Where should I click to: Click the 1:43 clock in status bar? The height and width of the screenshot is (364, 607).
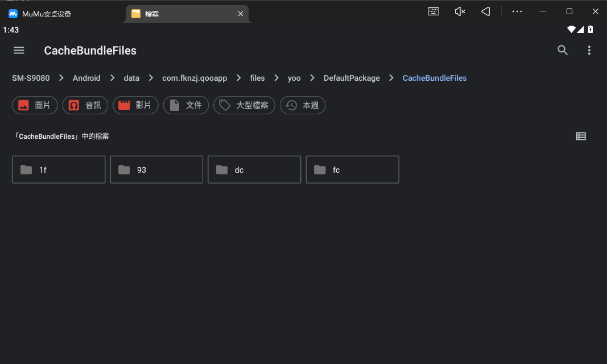11,30
